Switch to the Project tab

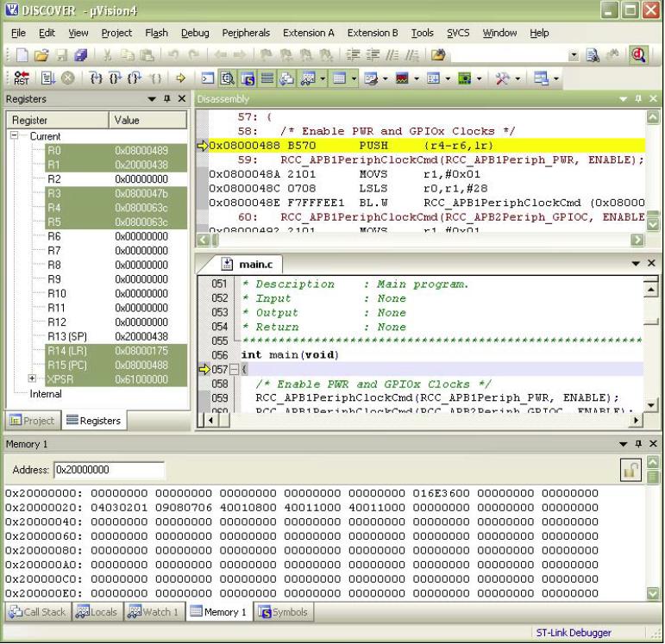click(x=33, y=421)
